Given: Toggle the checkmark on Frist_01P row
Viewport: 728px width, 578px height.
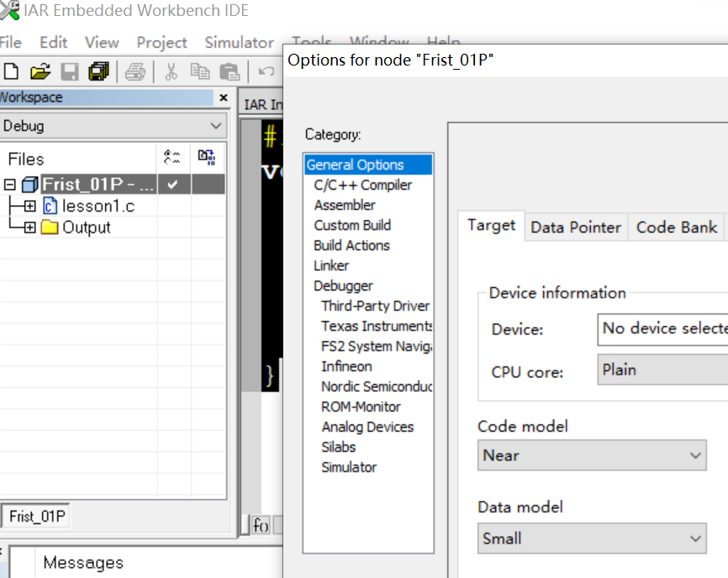Looking at the screenshot, I should 172,185.
